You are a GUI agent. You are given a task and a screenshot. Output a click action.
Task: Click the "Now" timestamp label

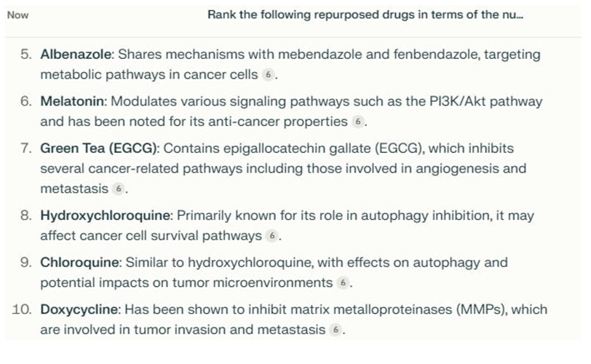pyautogui.click(x=17, y=15)
